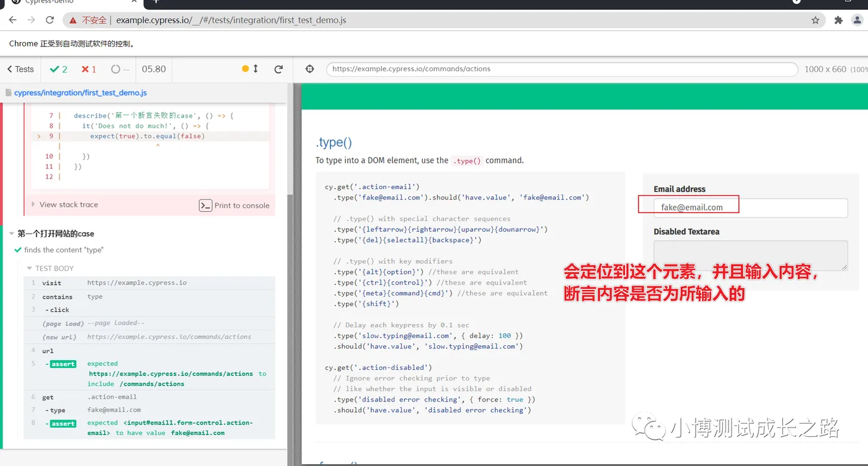The width and height of the screenshot is (868, 466).
Task: Click the Cypress app URL field
Action: (x=562, y=69)
